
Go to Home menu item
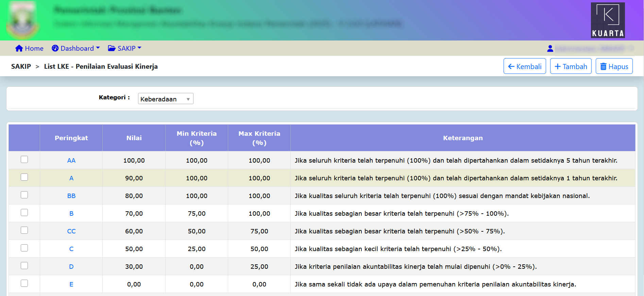tap(29, 48)
